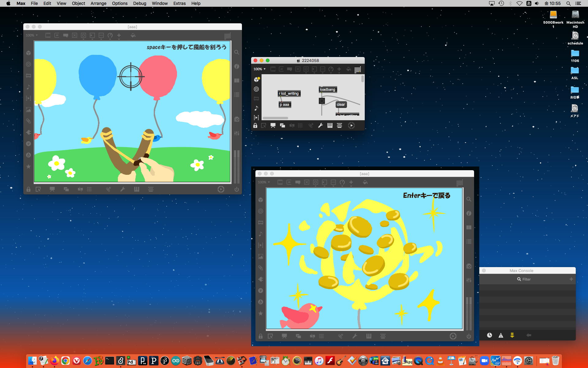
Task: Click the target circle sidebar icon in 2224058
Action: (256, 89)
